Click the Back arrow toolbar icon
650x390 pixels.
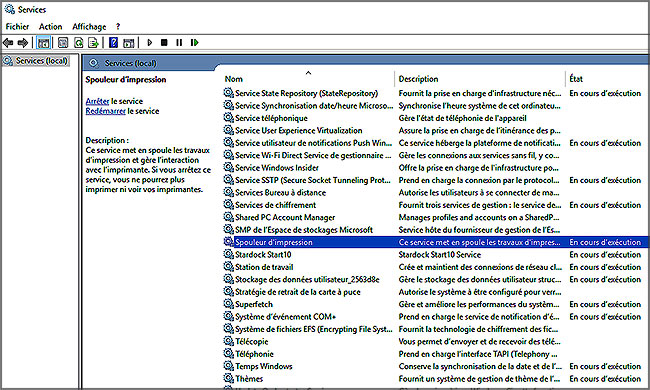7,42
